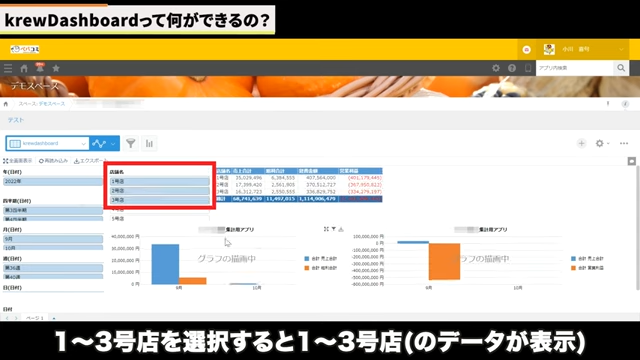Open the bookmarks star
640x360 pixels.
click(56, 68)
